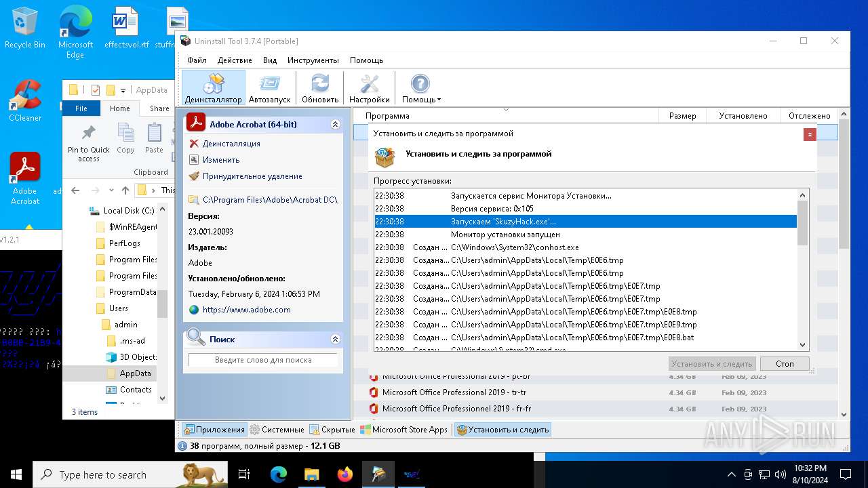The height and width of the screenshot is (488, 868).
Task: Open the Действие menu
Action: (235, 60)
